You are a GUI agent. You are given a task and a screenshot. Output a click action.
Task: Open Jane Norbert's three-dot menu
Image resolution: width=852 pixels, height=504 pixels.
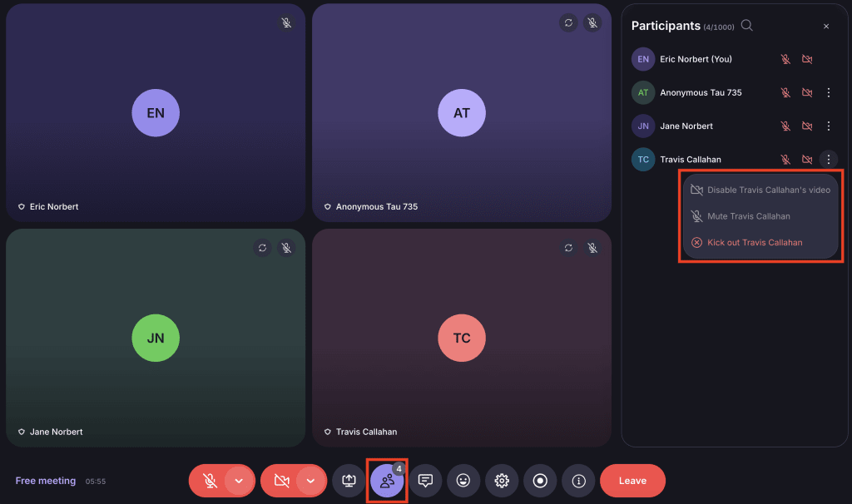click(x=828, y=126)
